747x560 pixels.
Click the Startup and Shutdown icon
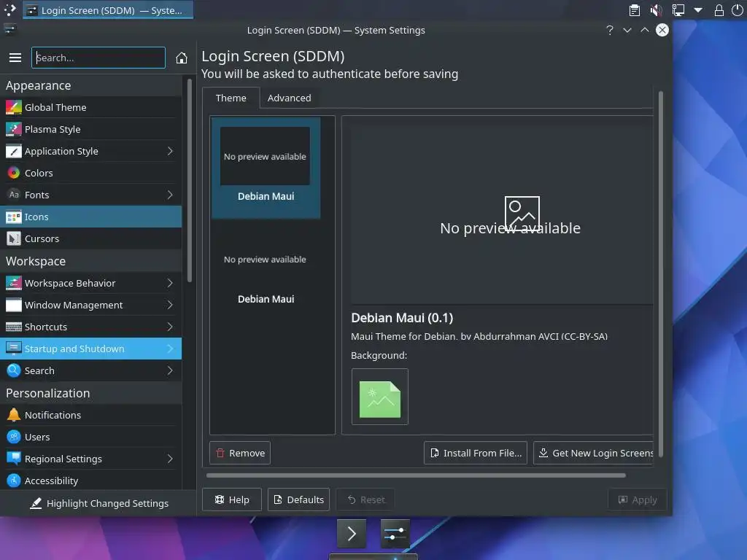14,349
